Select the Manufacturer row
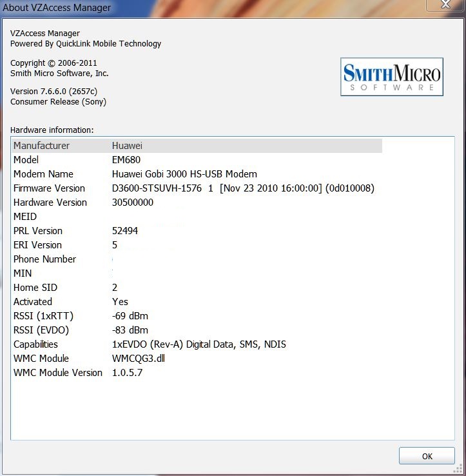Screen dimensions: 466x476 click(x=197, y=146)
